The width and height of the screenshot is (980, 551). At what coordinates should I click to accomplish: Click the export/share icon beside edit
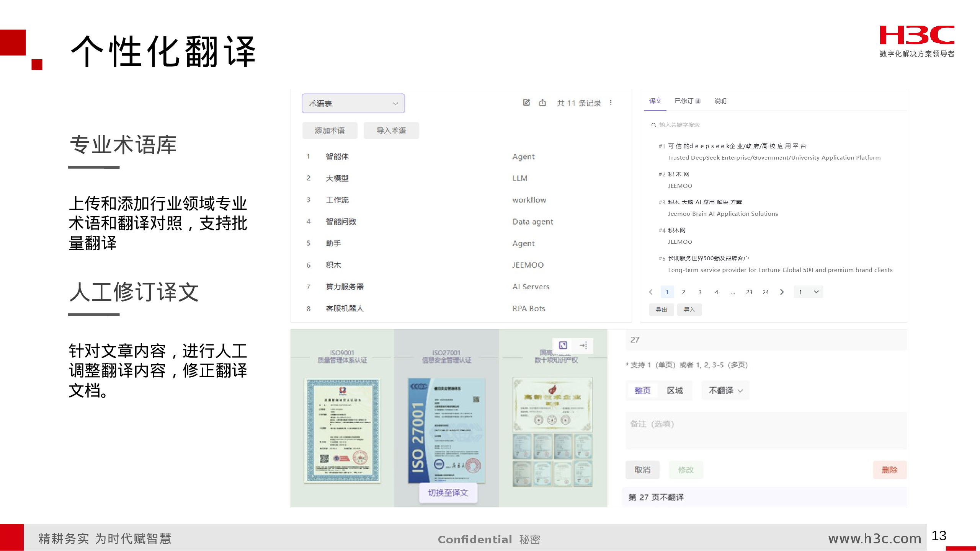click(x=542, y=103)
